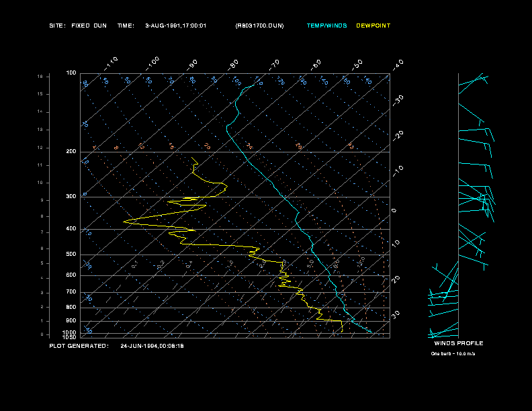Screen dimensions: 532x411
Task: Click the 300 pressure level label
Action: coord(71,196)
